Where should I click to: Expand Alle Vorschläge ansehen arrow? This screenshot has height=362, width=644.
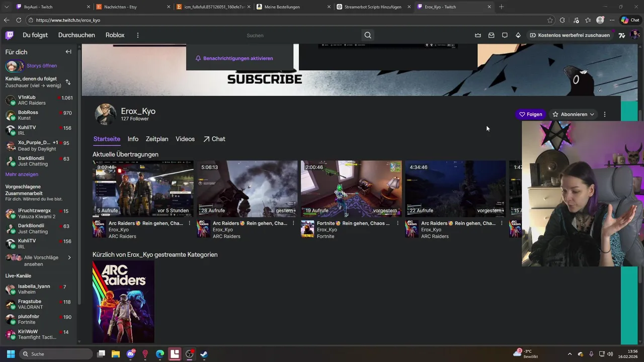tap(69, 257)
